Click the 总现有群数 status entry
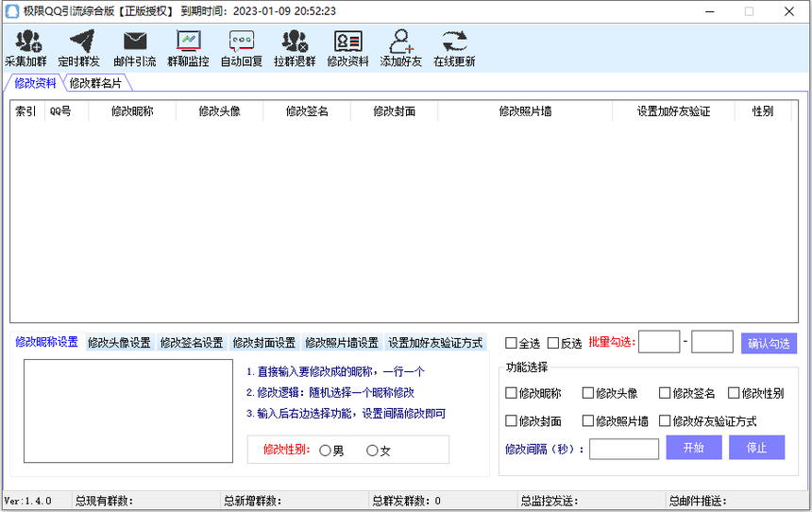 pyautogui.click(x=105, y=501)
